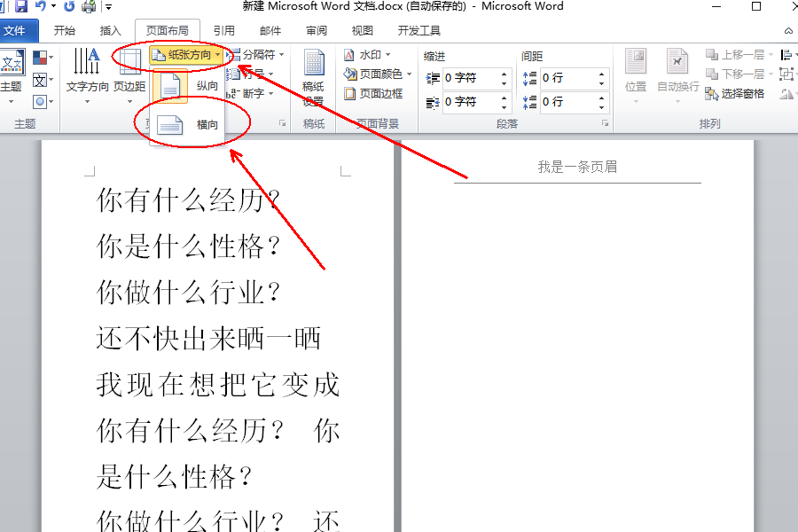Click the Undo icon in quick access toolbar
Screen dimensions: 798x532
pos(41,6)
